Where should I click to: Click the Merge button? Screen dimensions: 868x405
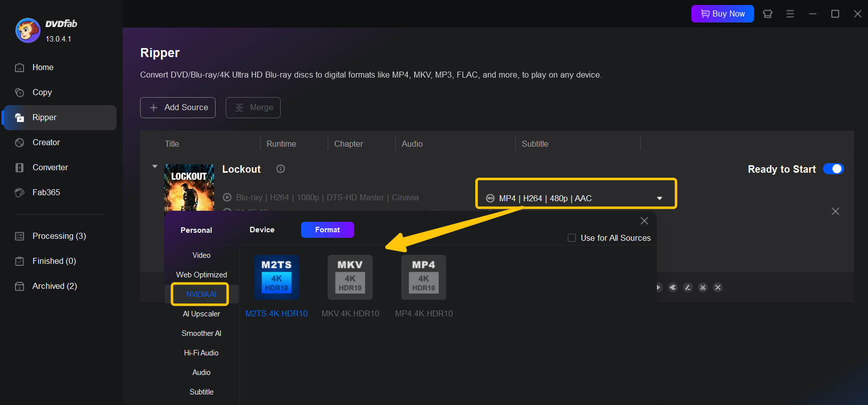pyautogui.click(x=253, y=108)
